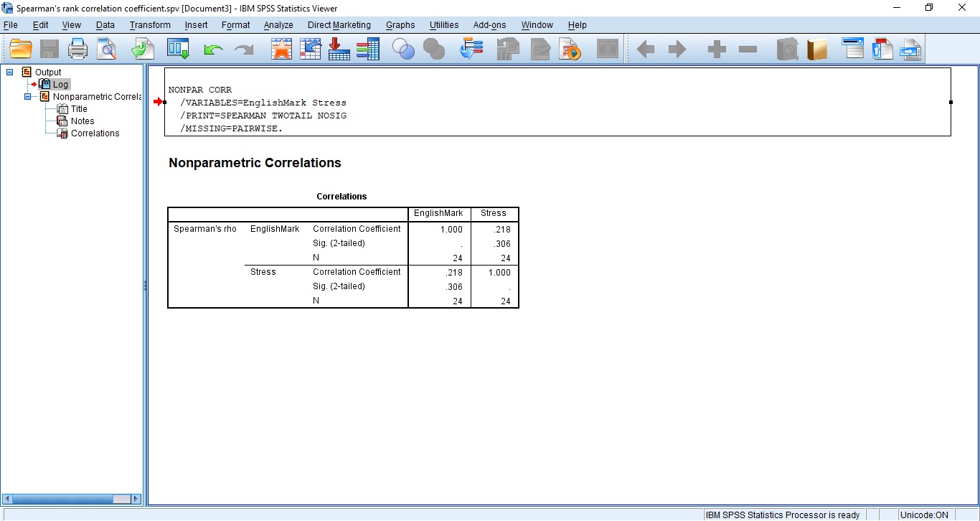Click the outline pane horizontal scrollbar thumb
The image size is (980, 521).
coord(63,499)
